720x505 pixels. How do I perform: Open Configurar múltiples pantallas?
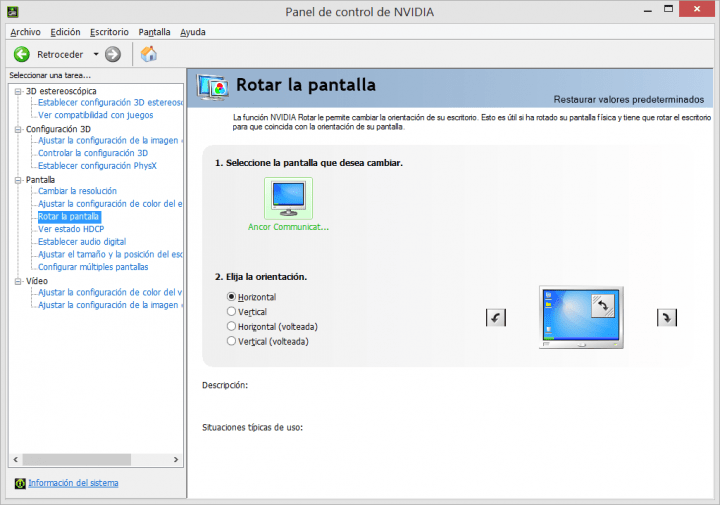[x=93, y=267]
